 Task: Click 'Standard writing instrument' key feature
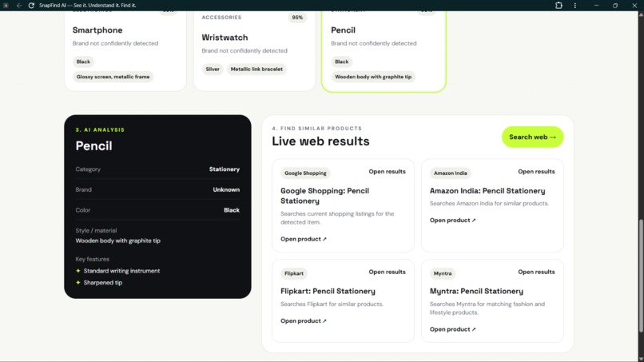coord(121,271)
